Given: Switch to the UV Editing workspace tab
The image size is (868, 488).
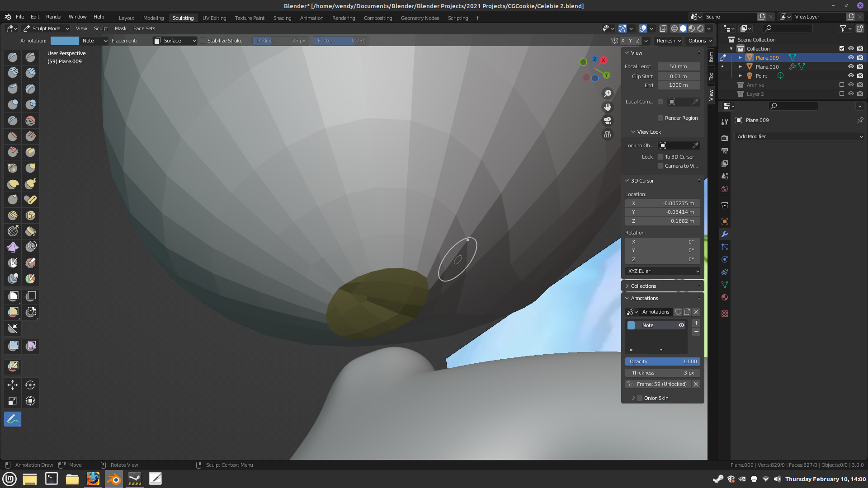Looking at the screenshot, I should [x=214, y=18].
